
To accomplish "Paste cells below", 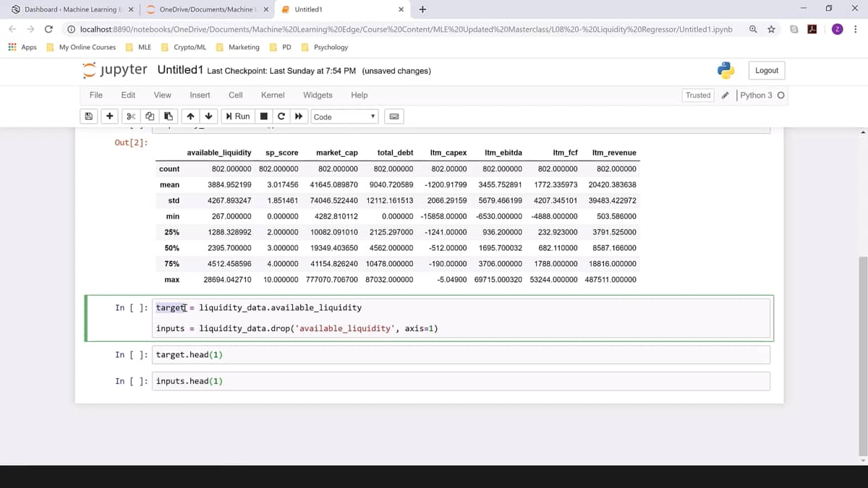I will pyautogui.click(x=168, y=116).
